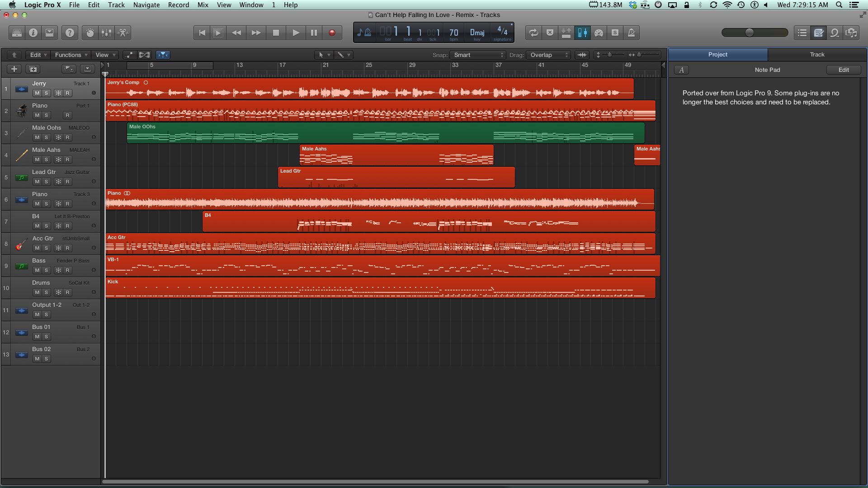
Task: Click the Rewind transport button
Action: (236, 33)
